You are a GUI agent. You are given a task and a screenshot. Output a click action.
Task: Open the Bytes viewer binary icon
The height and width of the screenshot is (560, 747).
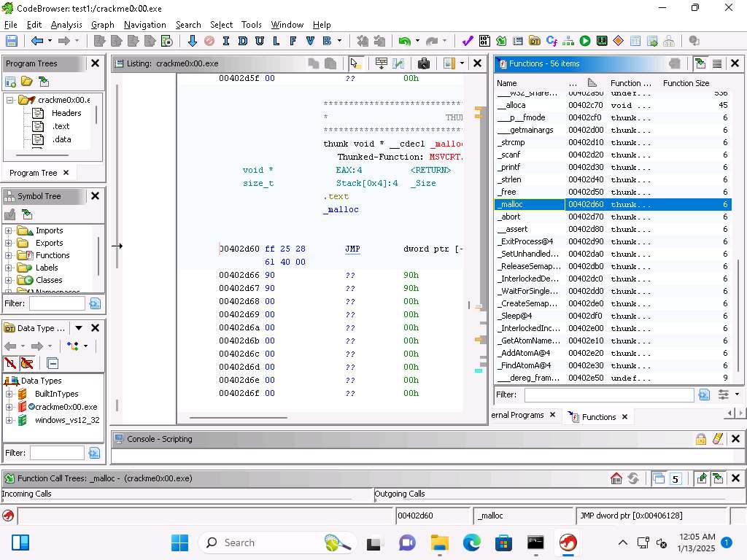(484, 42)
